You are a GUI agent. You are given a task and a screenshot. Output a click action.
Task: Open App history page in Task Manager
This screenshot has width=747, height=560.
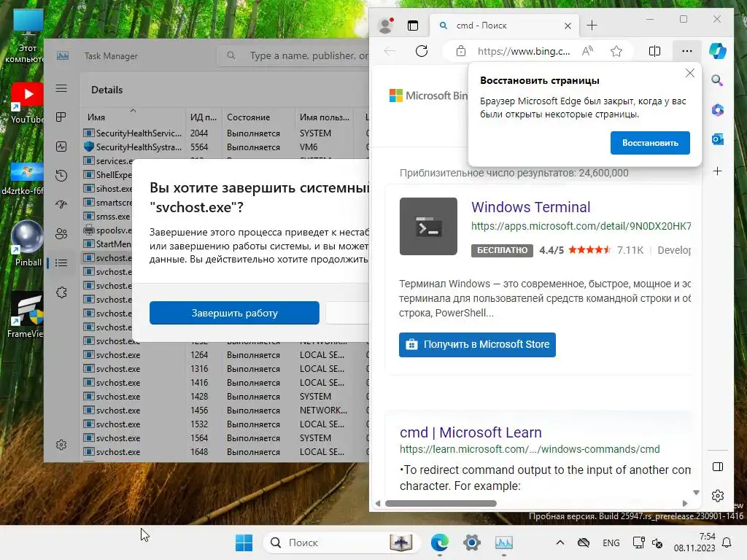tap(61, 176)
